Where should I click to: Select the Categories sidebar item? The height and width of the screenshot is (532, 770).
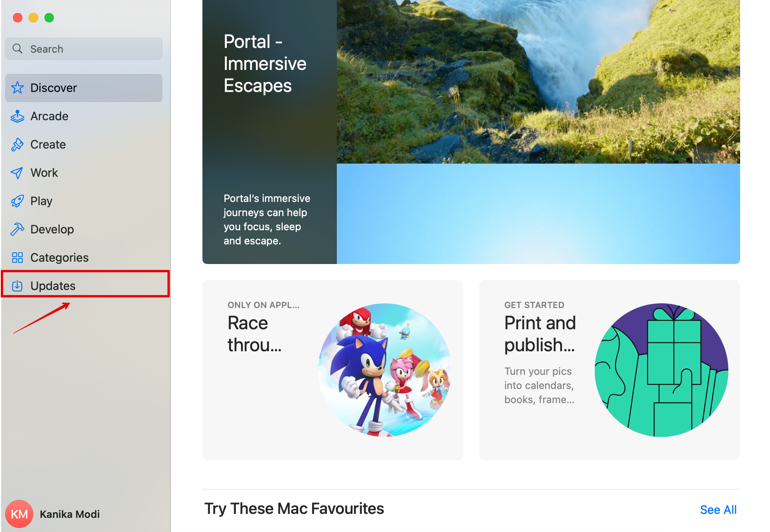click(x=59, y=257)
